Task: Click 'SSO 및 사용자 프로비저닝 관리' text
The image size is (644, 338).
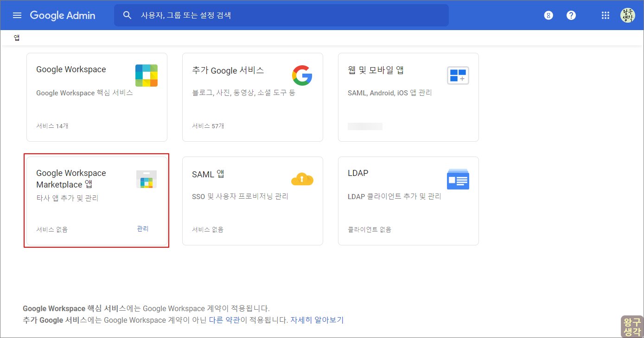Action: (240, 196)
